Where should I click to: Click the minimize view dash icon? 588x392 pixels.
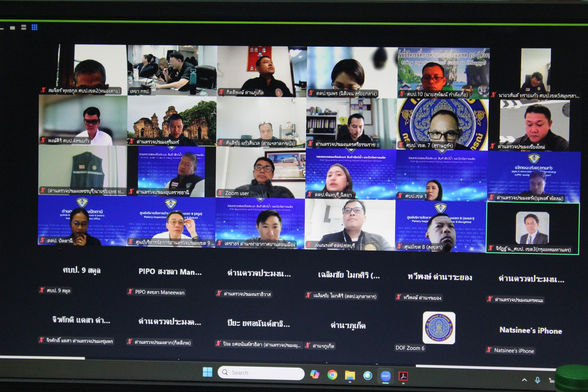pos(2,28)
